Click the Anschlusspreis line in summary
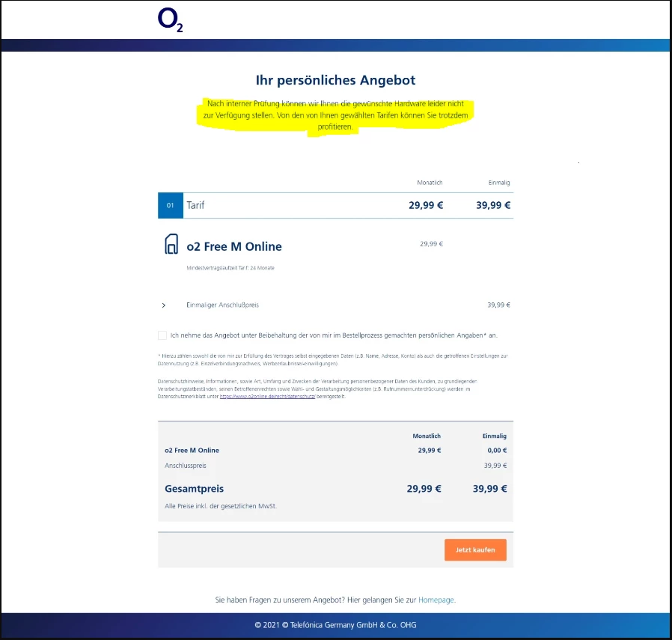Screen dimensions: 672x640 (185, 466)
